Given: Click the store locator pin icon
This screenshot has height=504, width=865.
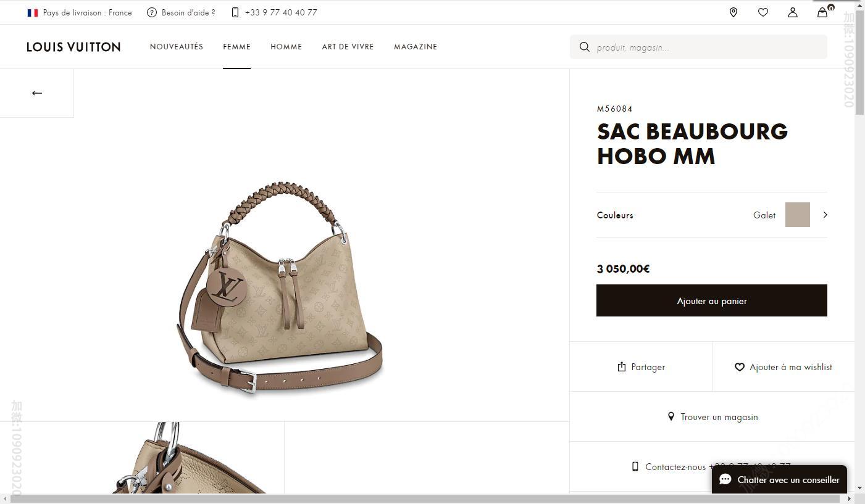Looking at the screenshot, I should [733, 12].
